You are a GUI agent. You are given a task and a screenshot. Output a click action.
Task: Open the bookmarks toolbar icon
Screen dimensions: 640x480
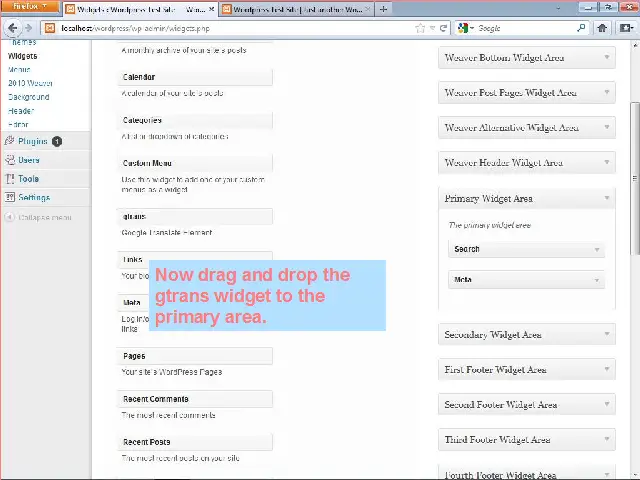click(626, 28)
